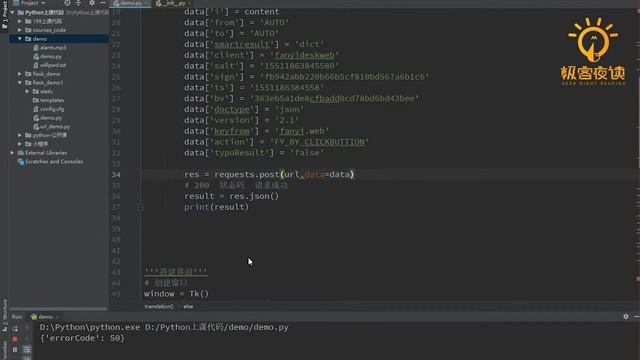Click the data['sign'] assignment line
Image resolution: width=640 pixels, height=360 pixels.
[307, 77]
